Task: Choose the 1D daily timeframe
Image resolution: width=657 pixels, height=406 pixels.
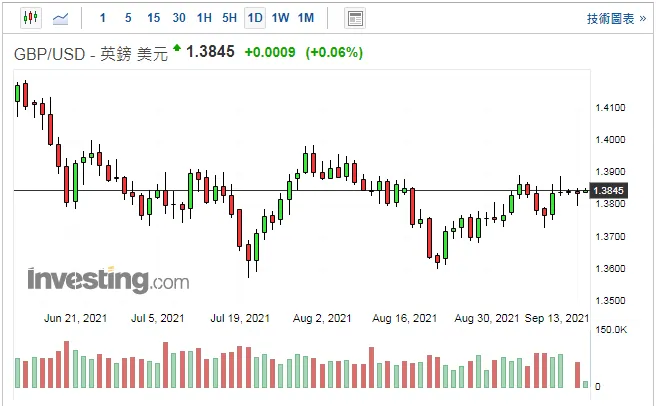Action: pyautogui.click(x=255, y=18)
